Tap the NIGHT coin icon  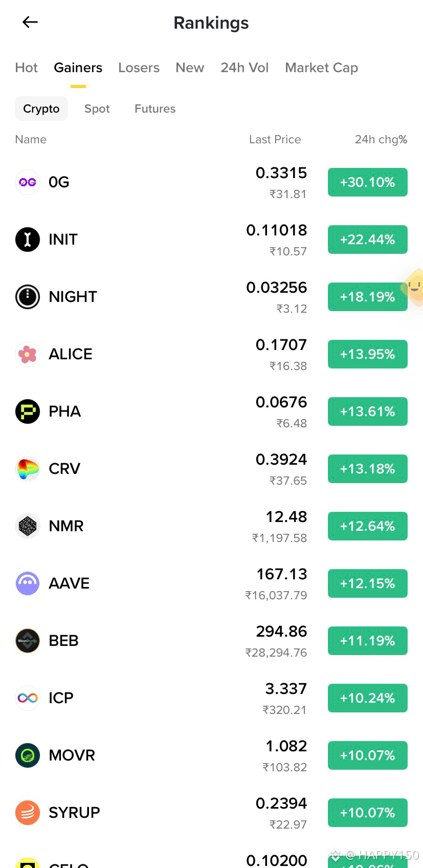click(x=28, y=297)
